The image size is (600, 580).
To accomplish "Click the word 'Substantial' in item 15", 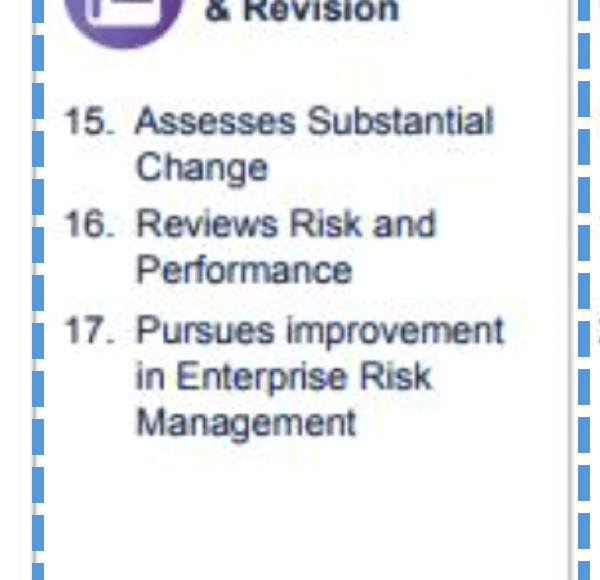I will (400, 122).
